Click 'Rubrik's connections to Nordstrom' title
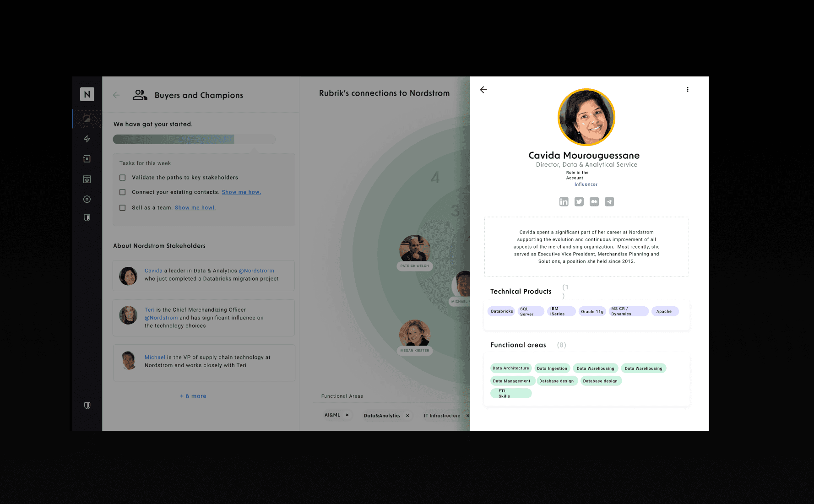 (x=385, y=93)
